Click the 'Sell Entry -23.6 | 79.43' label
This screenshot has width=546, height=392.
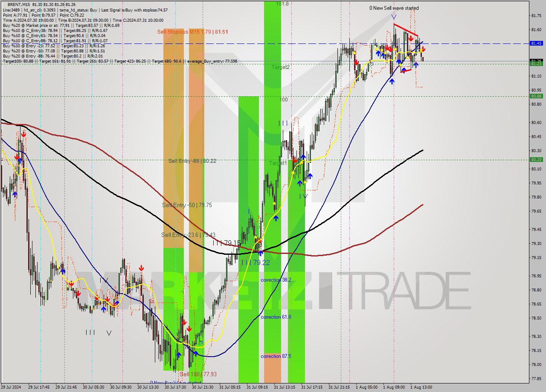(188, 235)
